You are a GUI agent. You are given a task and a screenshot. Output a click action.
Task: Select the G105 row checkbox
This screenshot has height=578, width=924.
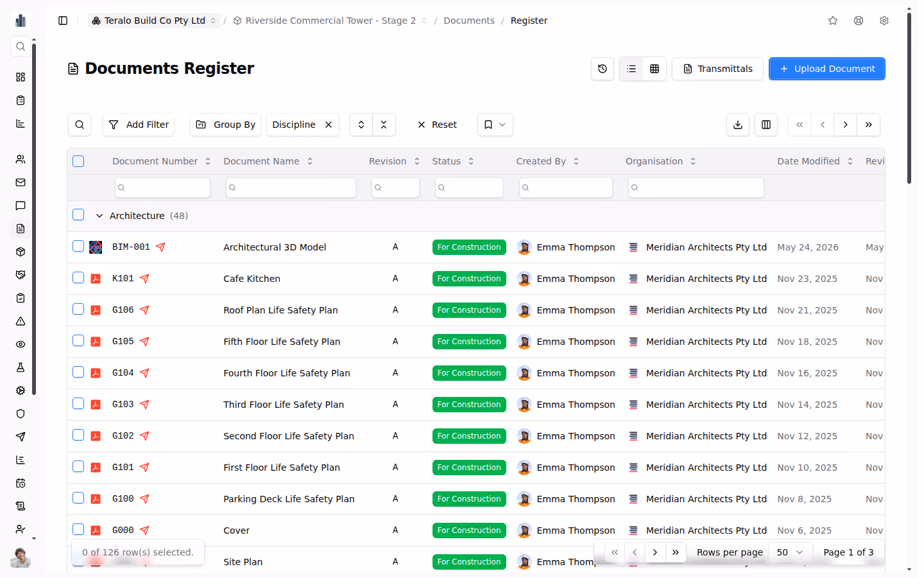[x=78, y=340]
